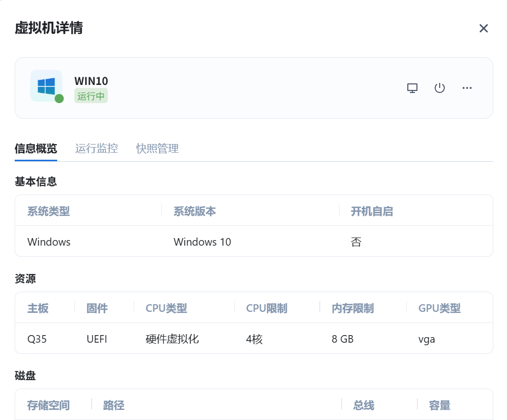Click the 资源 section heading
The width and height of the screenshot is (507, 420).
click(x=25, y=278)
